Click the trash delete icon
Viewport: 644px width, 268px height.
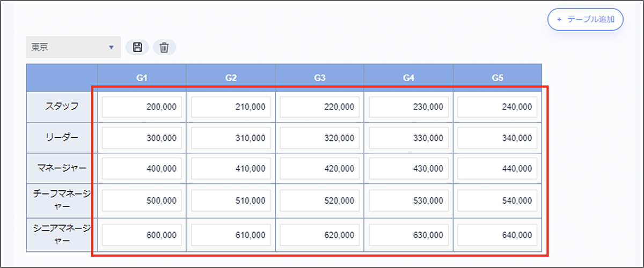164,47
